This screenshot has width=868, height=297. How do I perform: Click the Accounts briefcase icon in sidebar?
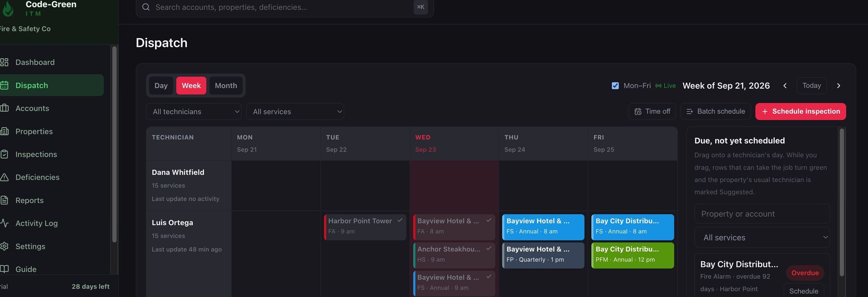4,108
